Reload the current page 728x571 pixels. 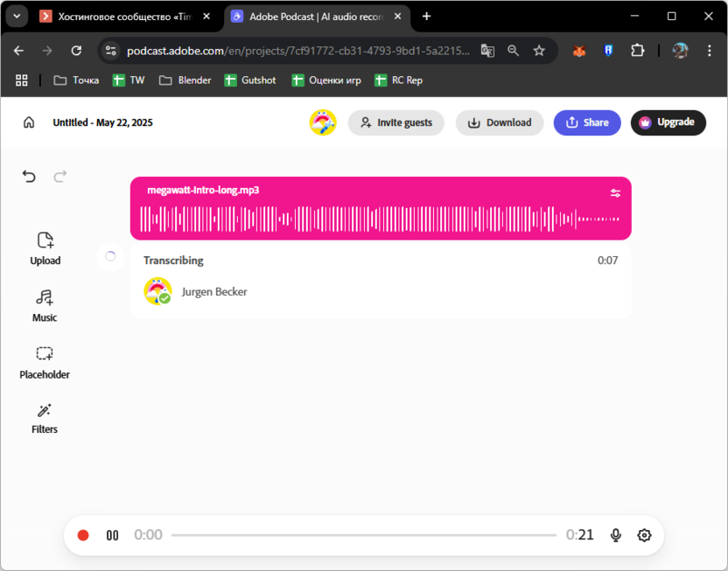coord(76,51)
